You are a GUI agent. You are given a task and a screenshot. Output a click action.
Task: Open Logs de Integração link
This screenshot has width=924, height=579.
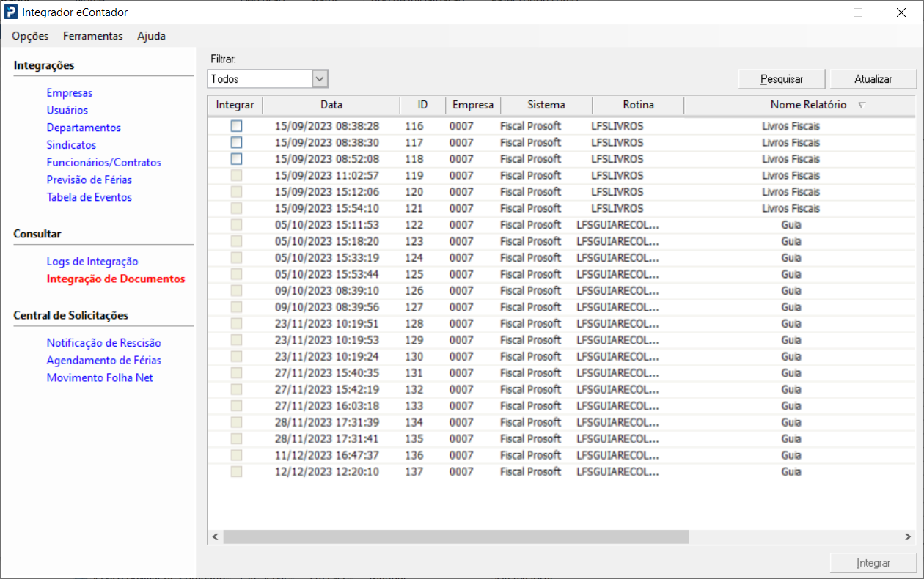92,262
